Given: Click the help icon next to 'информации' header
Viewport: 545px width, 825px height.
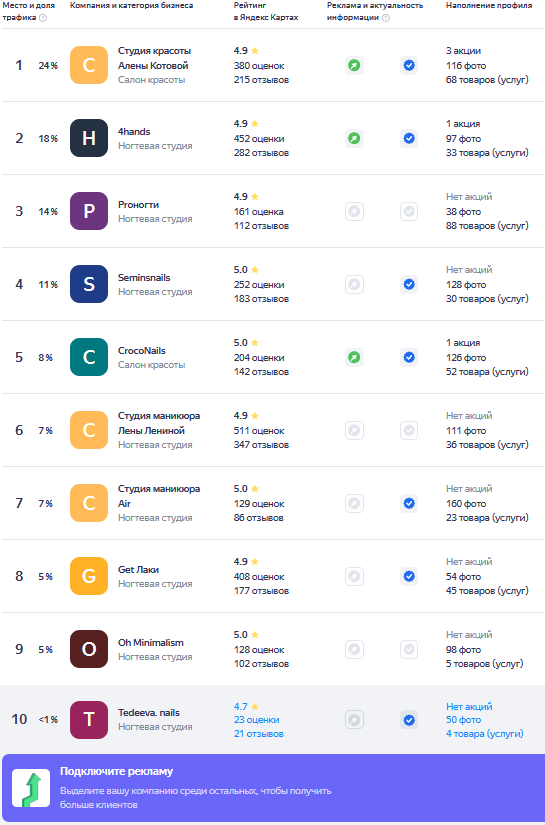Looking at the screenshot, I should coord(386,18).
